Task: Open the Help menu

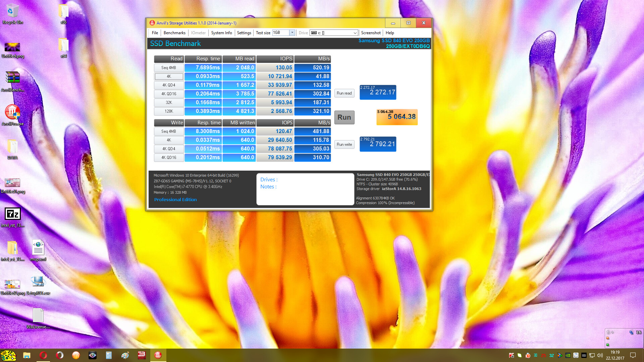Action: (390, 33)
